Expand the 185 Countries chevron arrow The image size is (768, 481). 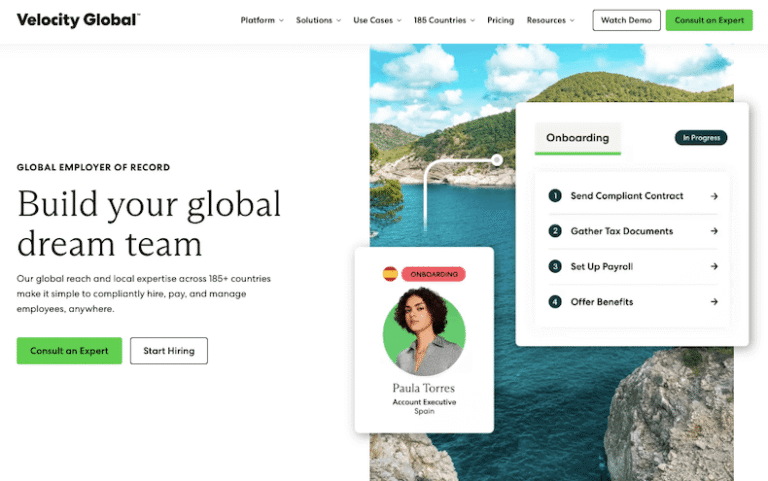473,21
